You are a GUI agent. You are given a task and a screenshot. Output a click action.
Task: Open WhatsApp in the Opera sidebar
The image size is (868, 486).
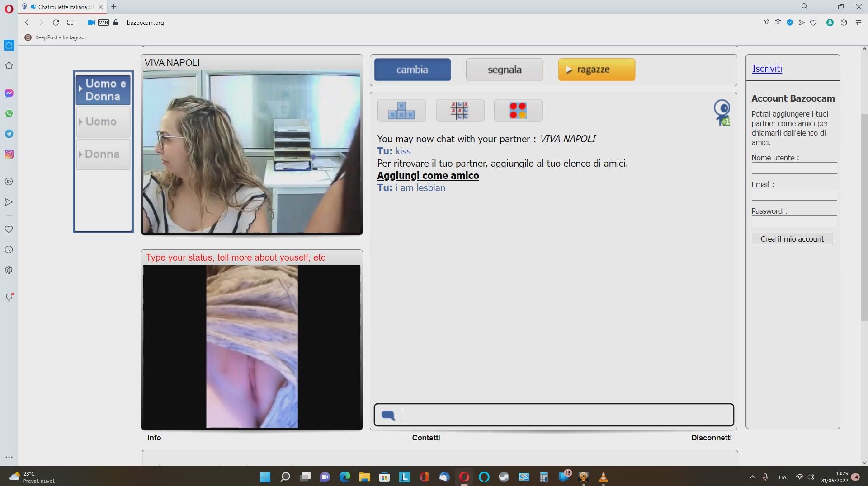tap(9, 113)
